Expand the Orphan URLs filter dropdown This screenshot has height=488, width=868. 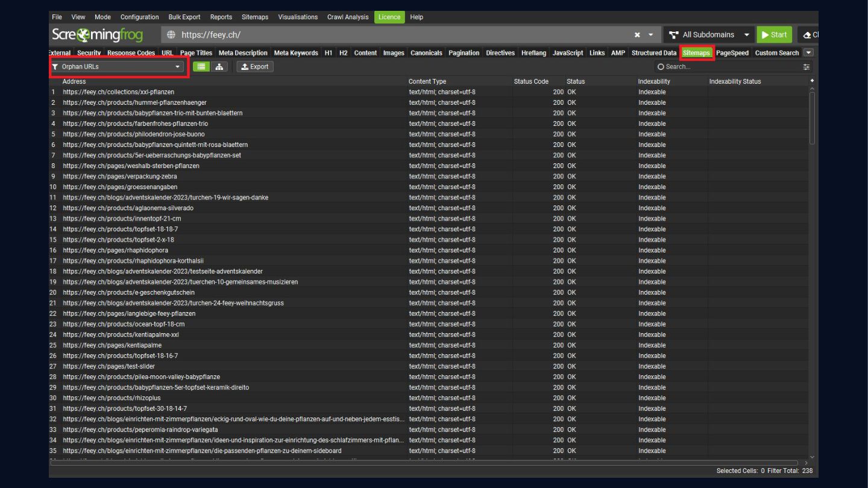[x=118, y=67]
